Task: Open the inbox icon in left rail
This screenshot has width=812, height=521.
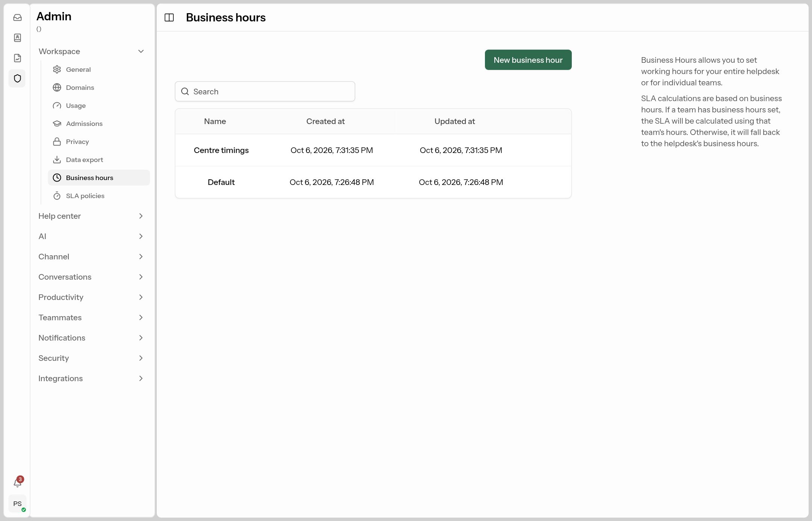Action: pyautogui.click(x=17, y=17)
